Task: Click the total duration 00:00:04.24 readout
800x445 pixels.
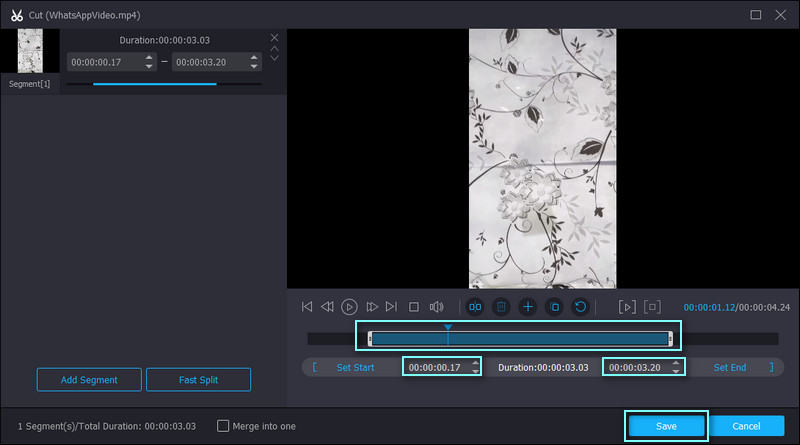Action: click(764, 307)
